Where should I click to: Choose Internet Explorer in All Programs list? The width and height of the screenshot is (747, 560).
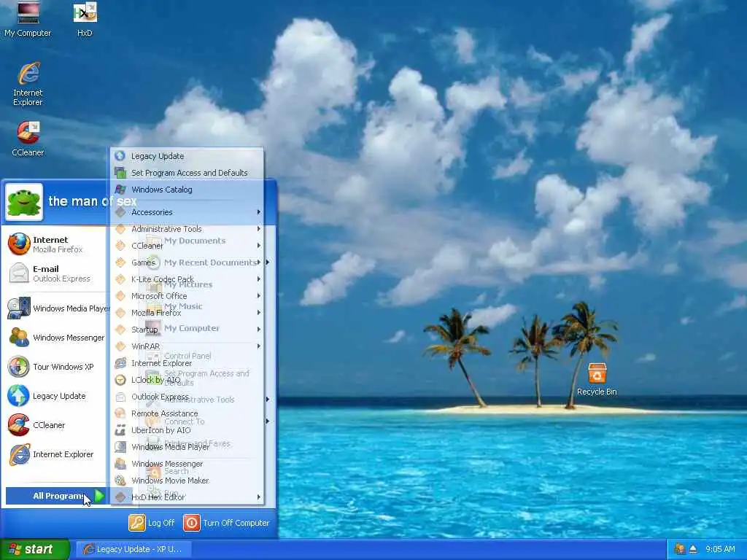click(x=187, y=363)
